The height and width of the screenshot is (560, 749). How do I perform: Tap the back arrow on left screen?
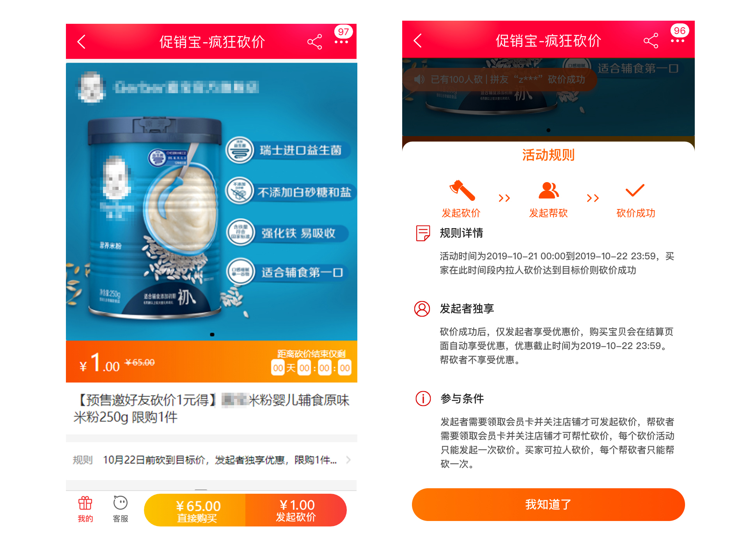(x=81, y=42)
